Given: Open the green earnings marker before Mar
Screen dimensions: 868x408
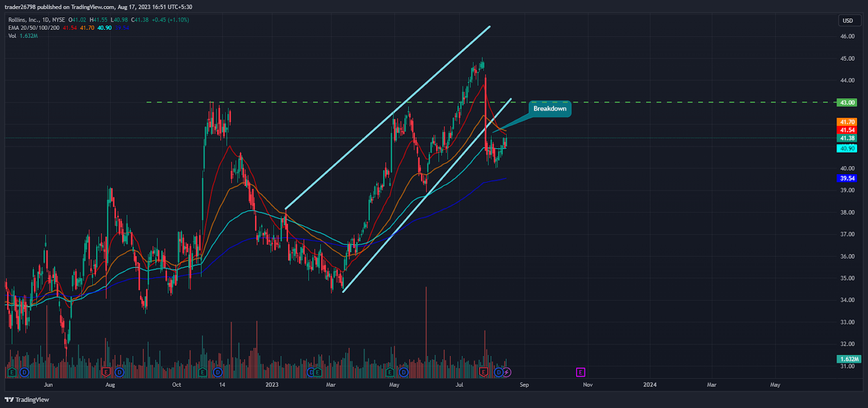Looking at the screenshot, I should tap(318, 372).
